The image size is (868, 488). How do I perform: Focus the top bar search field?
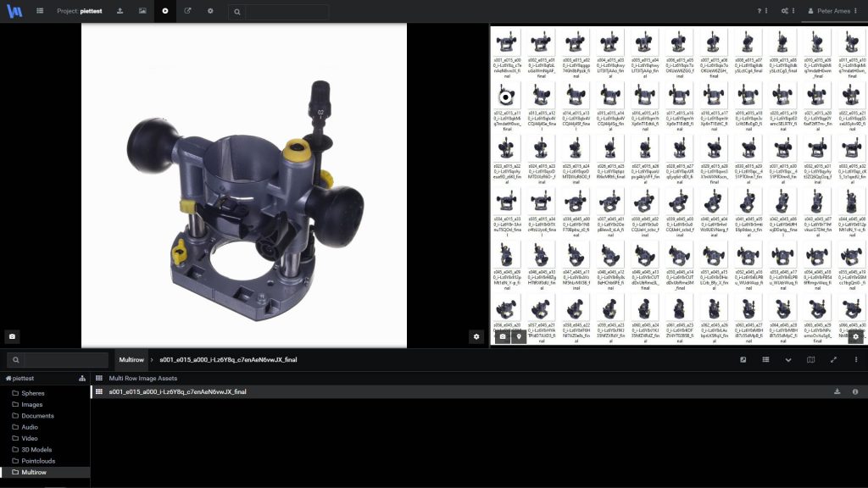(x=287, y=12)
